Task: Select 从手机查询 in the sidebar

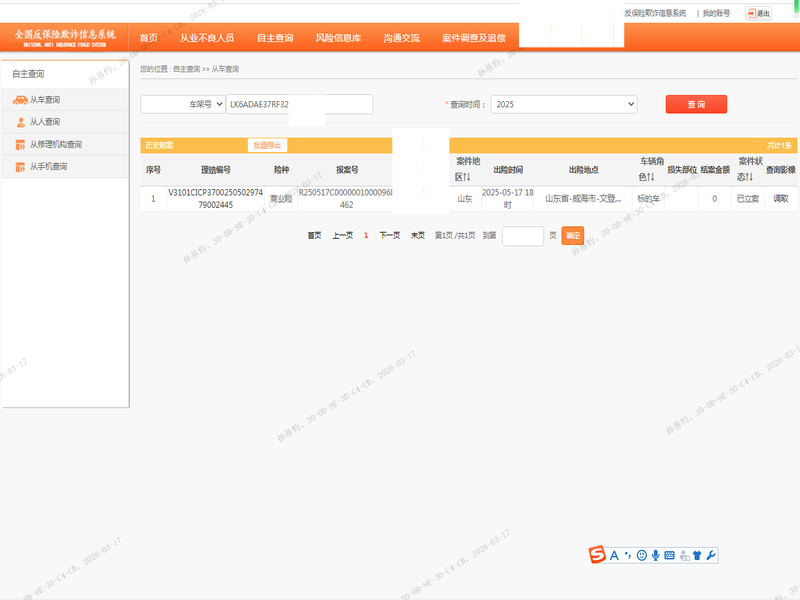Action: (65, 166)
